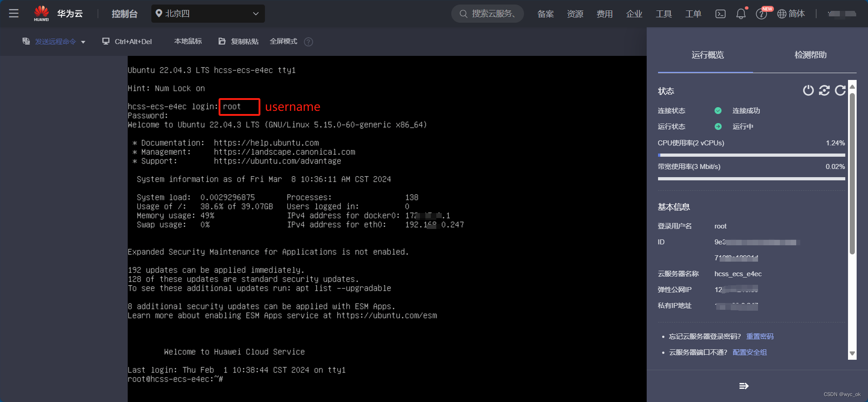The width and height of the screenshot is (868, 402).
Task: Open the 备案 menu
Action: (545, 14)
